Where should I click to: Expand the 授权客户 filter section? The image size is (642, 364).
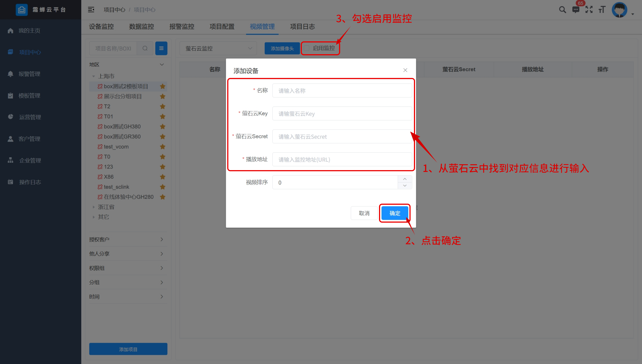[126, 239]
